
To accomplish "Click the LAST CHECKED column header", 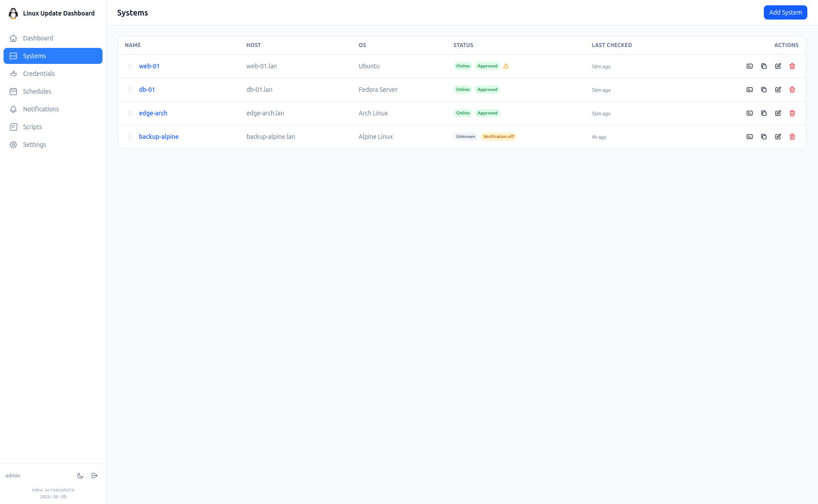I will coord(612,45).
